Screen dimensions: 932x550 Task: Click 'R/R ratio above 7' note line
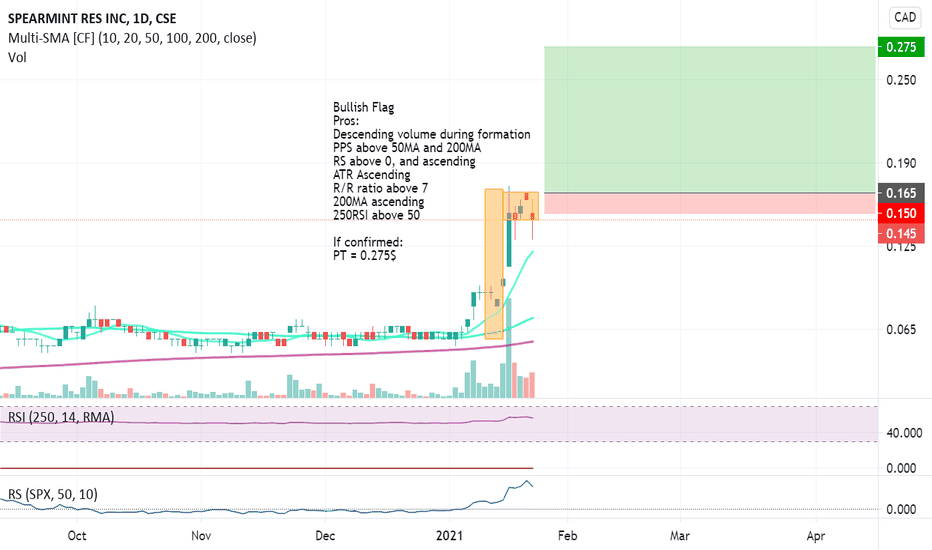point(380,188)
